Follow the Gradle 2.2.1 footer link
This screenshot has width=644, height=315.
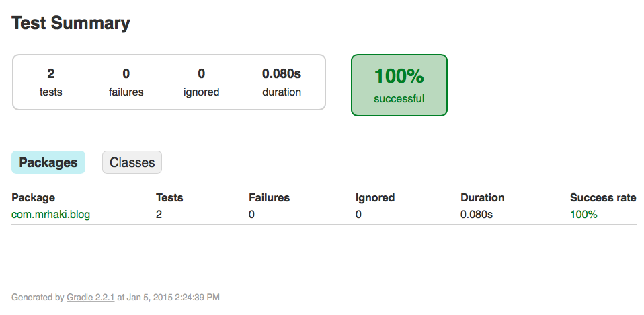(90, 297)
